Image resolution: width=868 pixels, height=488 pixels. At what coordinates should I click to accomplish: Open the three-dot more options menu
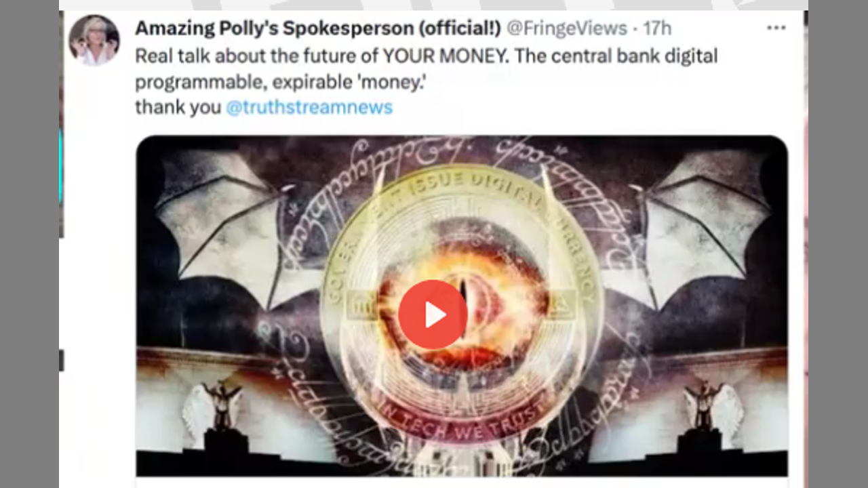[x=776, y=28]
